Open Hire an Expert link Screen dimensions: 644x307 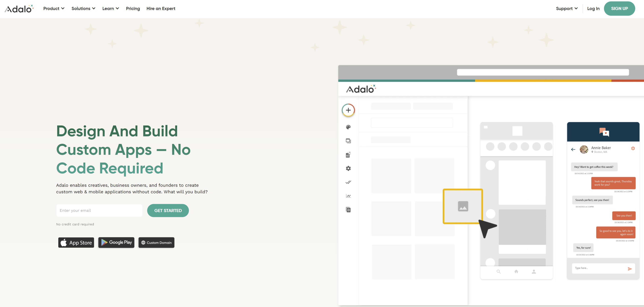[x=161, y=8]
